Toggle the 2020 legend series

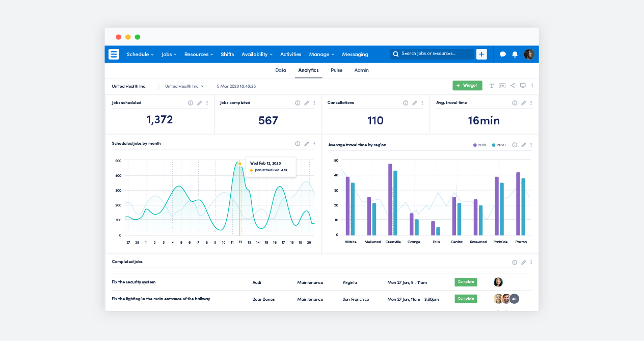click(499, 145)
